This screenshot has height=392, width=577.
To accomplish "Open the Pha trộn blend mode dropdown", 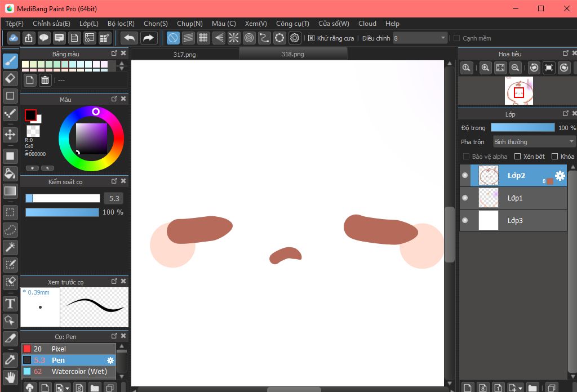I will click(x=534, y=142).
